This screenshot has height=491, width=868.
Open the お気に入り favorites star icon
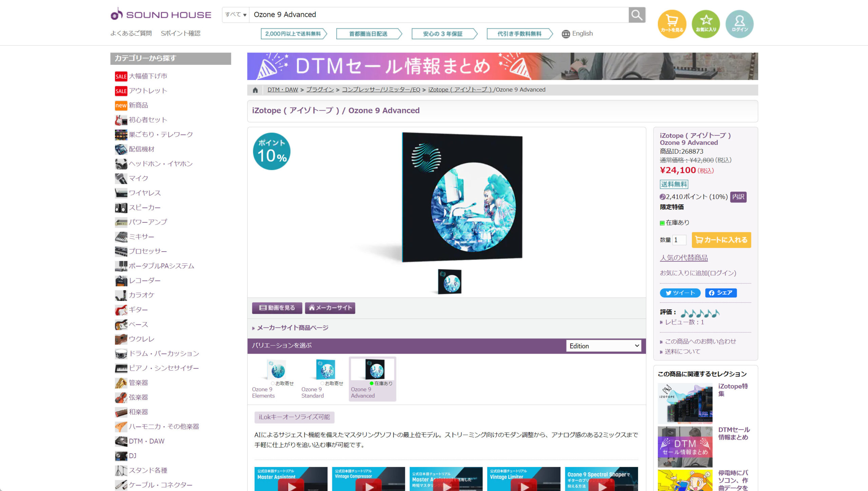click(x=706, y=24)
